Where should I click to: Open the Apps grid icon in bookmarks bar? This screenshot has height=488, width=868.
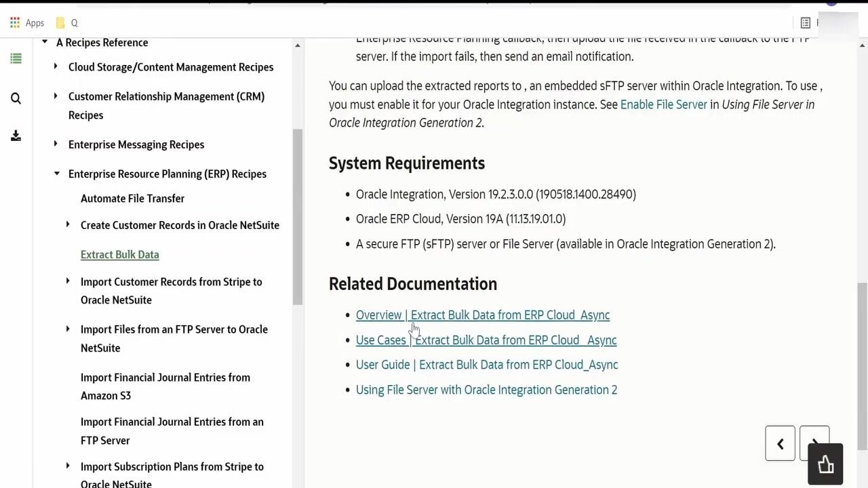(x=15, y=22)
